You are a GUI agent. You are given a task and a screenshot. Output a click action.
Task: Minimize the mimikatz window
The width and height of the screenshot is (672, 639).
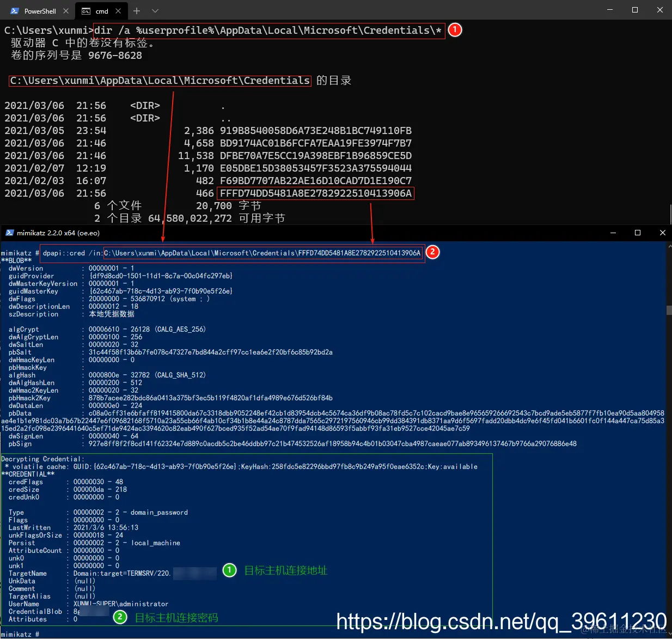click(613, 233)
